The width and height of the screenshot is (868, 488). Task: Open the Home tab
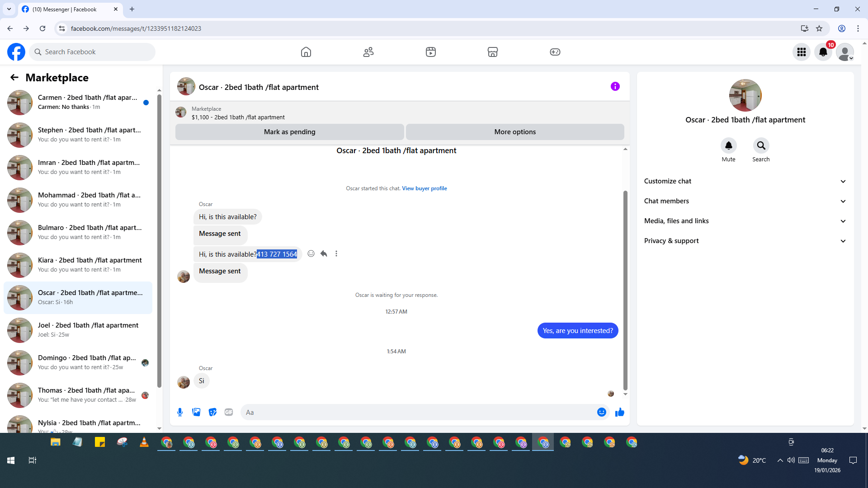tap(306, 52)
